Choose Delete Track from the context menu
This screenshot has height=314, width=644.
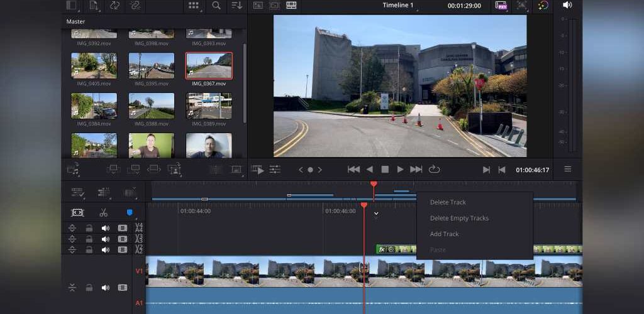[448, 202]
